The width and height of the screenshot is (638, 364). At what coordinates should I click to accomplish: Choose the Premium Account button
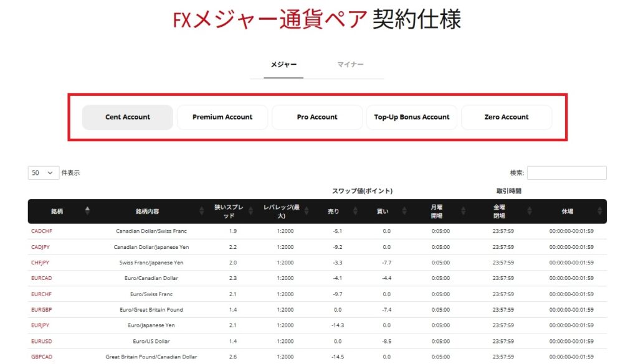(222, 117)
